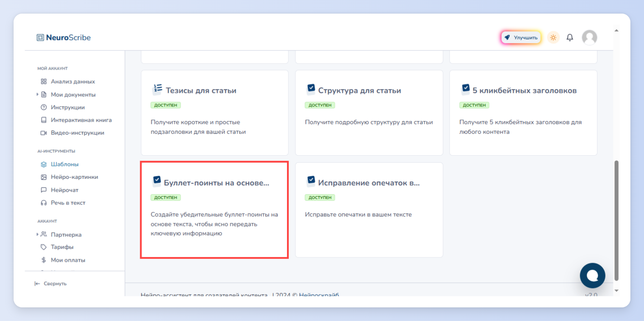Click the rocket icon in Улучшить button
This screenshot has width=644, height=321.
(x=507, y=38)
